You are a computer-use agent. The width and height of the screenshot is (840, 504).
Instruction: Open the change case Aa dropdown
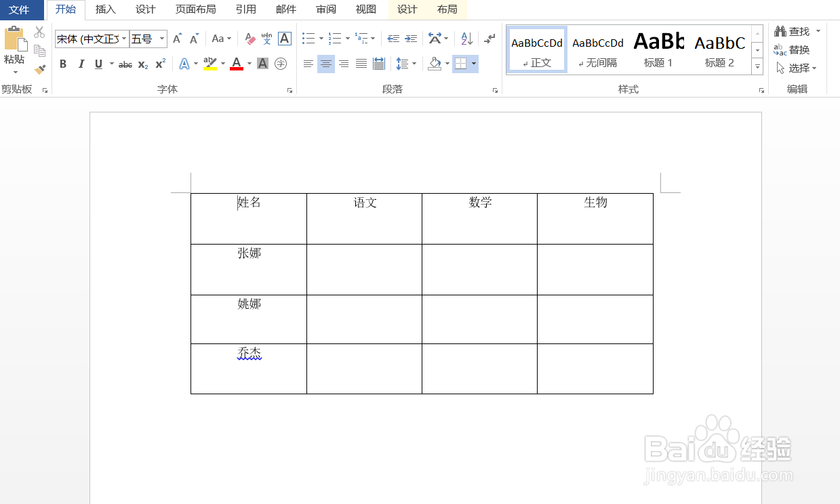[222, 39]
